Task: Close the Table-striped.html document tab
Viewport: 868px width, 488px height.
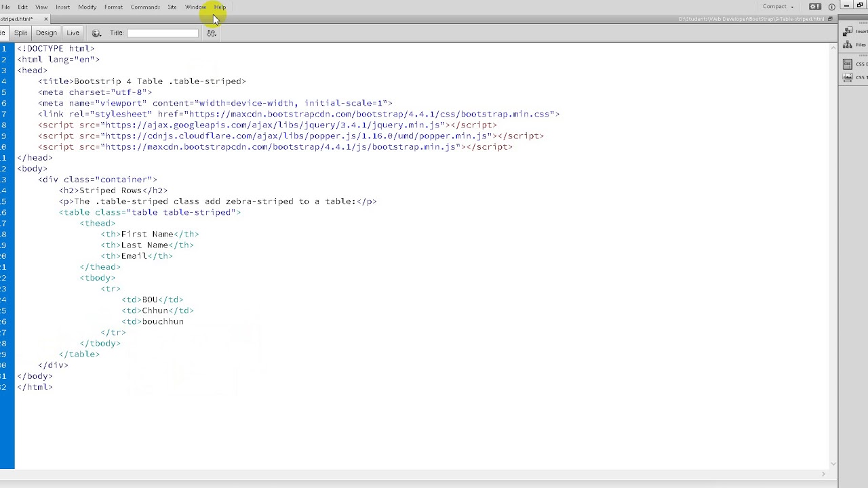Action: click(45, 19)
